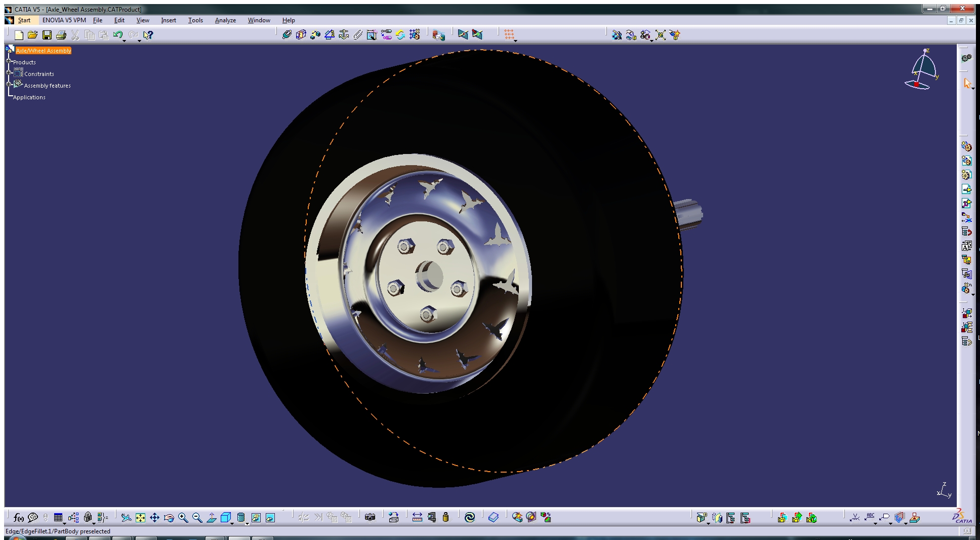The height and width of the screenshot is (540, 980).
Task: Open the Analyze menu
Action: [x=225, y=20]
